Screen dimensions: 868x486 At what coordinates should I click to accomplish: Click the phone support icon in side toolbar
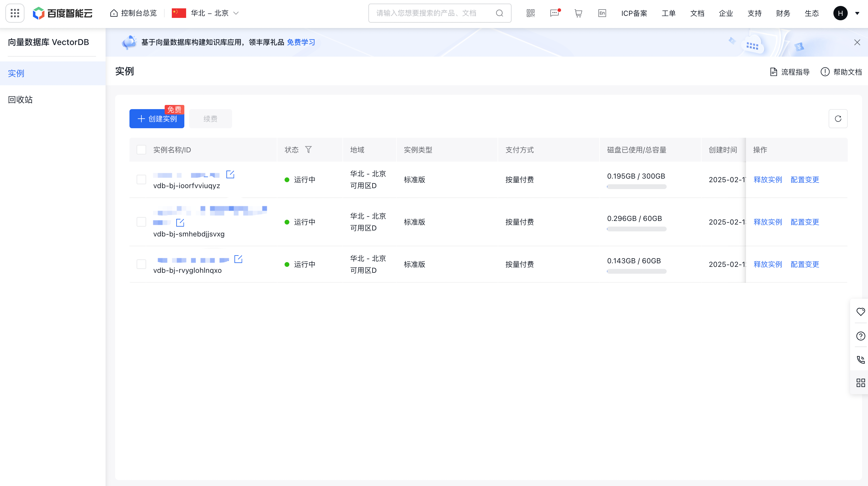click(x=861, y=360)
